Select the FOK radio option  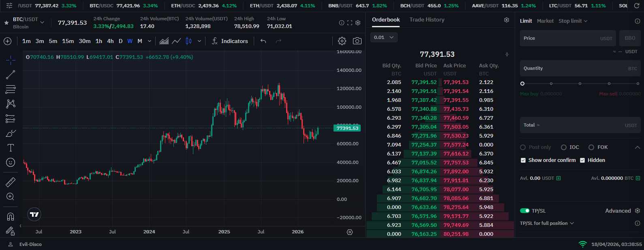[x=591, y=147]
